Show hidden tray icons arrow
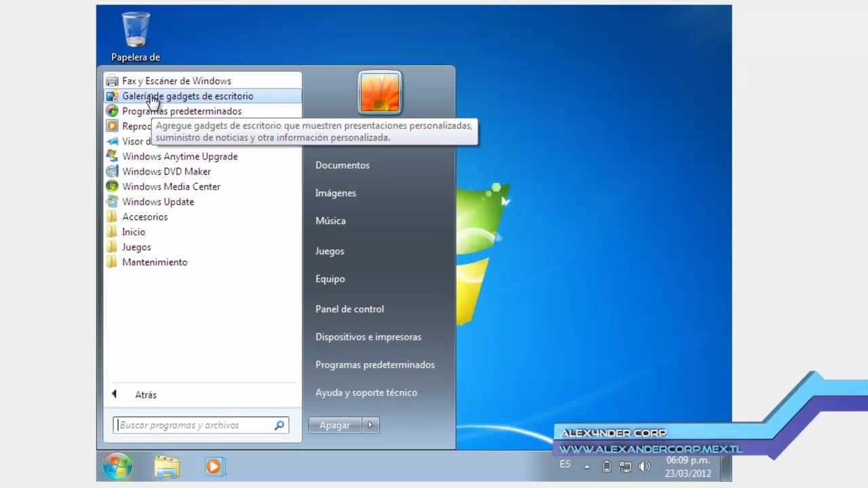This screenshot has height=488, width=868. [x=587, y=466]
